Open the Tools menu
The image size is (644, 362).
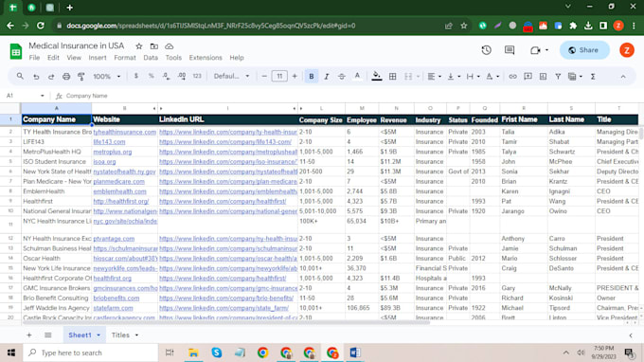(x=173, y=58)
